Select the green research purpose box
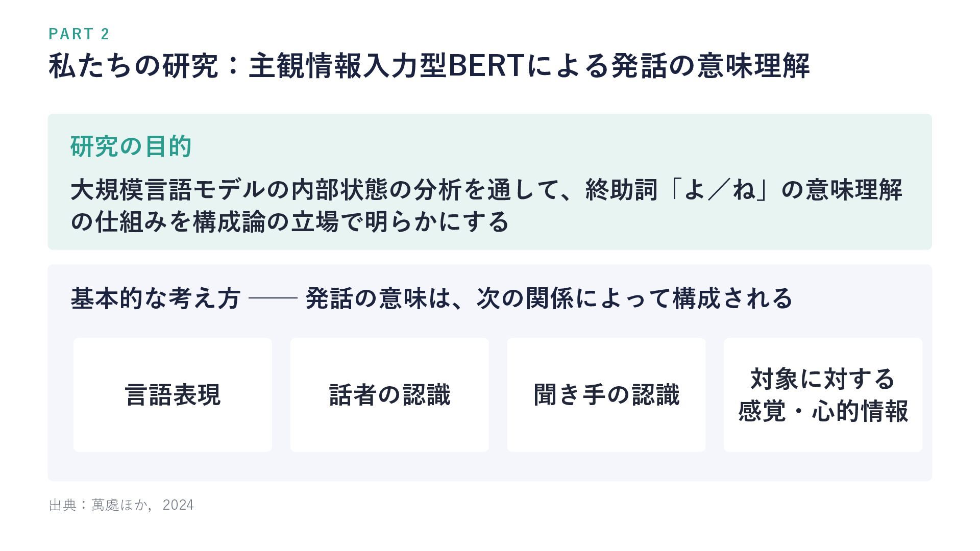Viewport: 980px width, 551px height. click(489, 182)
